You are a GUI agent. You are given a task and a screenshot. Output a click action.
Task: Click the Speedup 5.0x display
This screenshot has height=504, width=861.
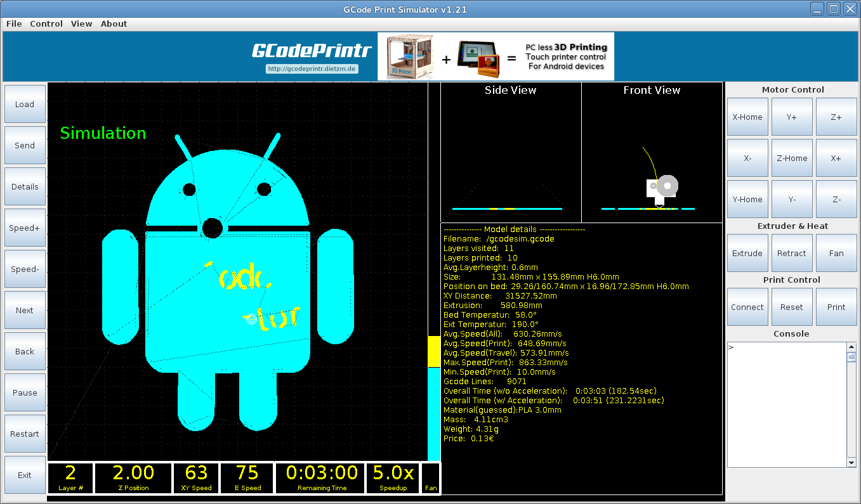(393, 478)
